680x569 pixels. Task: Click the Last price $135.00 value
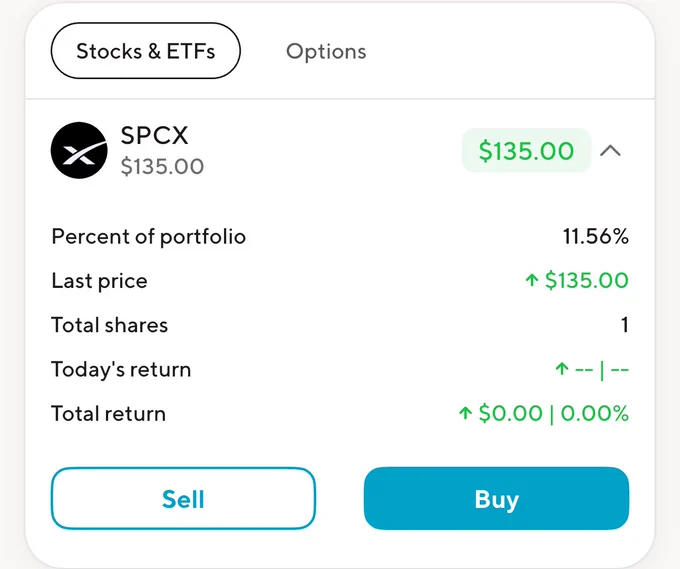point(587,280)
